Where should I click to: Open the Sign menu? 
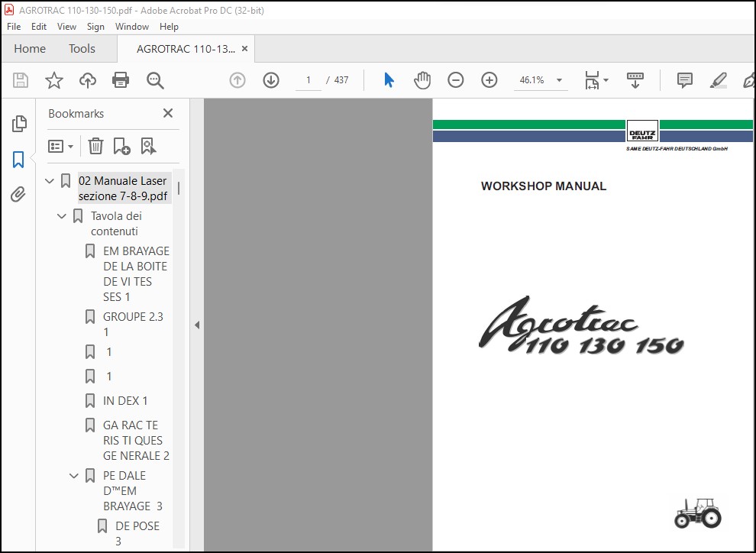click(x=95, y=27)
